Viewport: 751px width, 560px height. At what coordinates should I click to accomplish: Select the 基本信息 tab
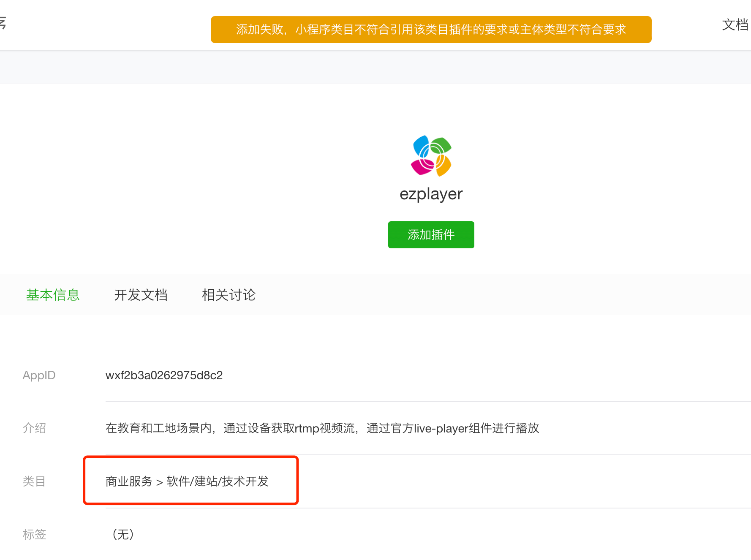click(53, 295)
